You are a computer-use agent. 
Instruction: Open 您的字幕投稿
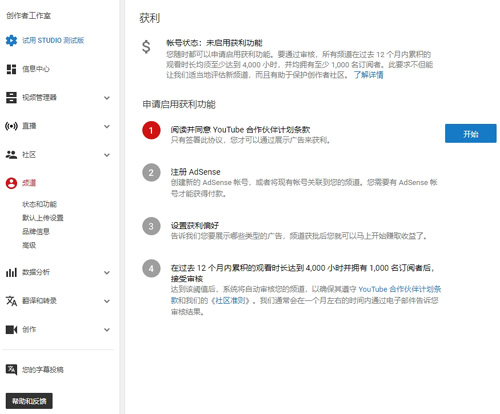(x=43, y=369)
